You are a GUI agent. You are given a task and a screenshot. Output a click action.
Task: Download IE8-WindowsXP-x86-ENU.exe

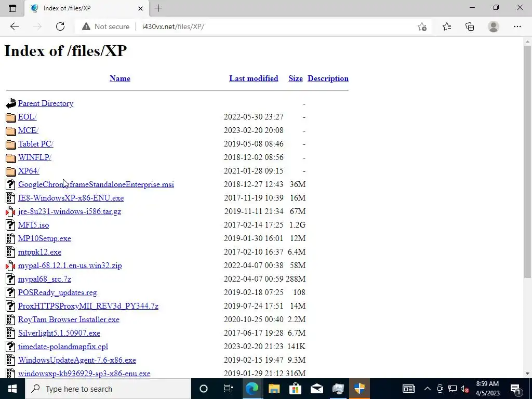[x=71, y=198]
